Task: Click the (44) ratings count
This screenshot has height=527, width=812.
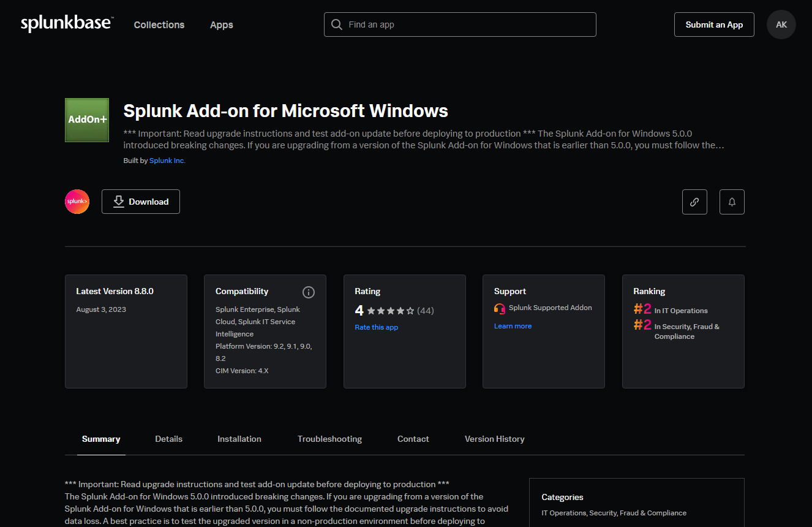Action: (426, 311)
